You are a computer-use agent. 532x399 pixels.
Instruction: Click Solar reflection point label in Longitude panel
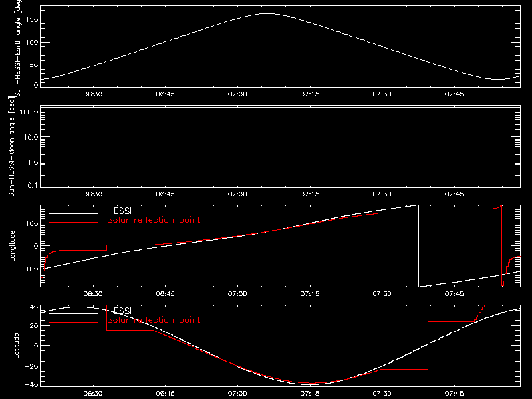(154, 220)
